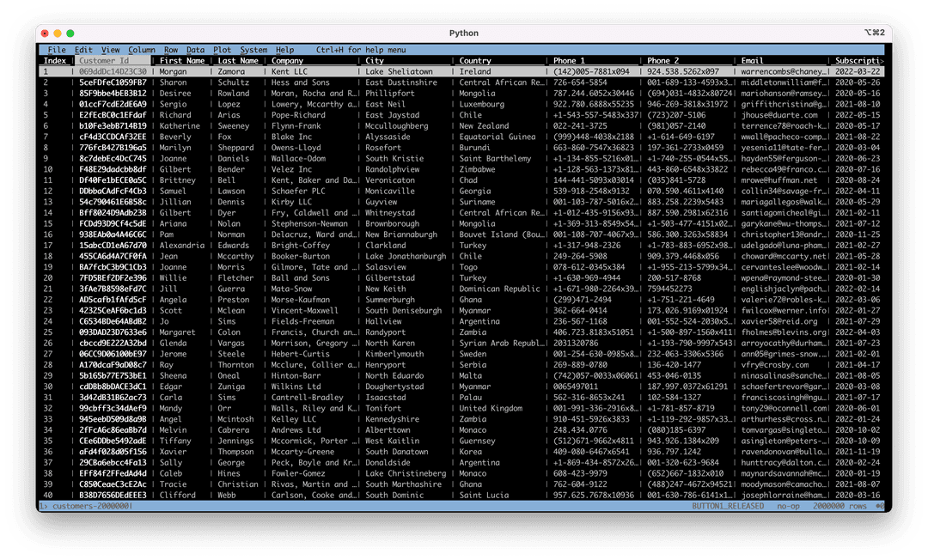
Task: Click city cell Lake Jonathanburgh
Action: [x=406, y=256]
